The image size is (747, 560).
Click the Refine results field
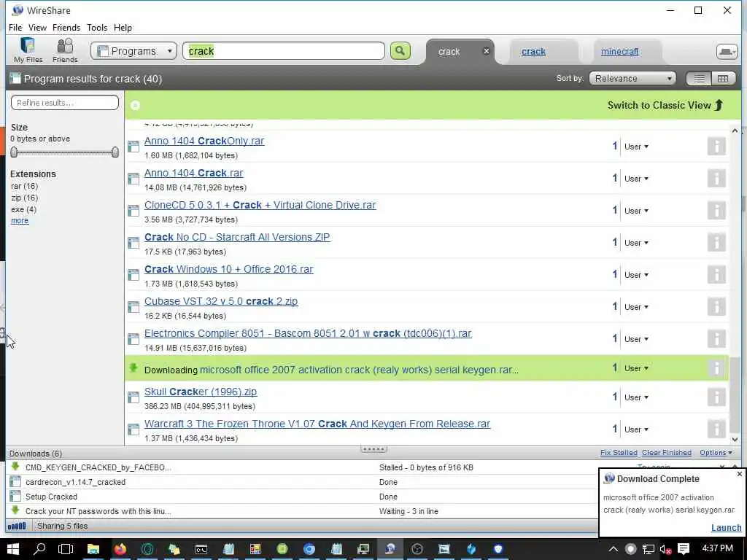65,102
